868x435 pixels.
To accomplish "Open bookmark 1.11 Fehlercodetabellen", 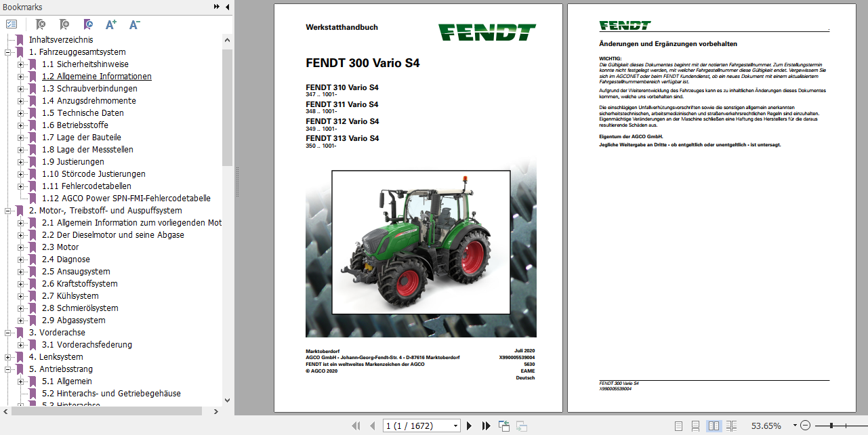I will [x=87, y=186].
